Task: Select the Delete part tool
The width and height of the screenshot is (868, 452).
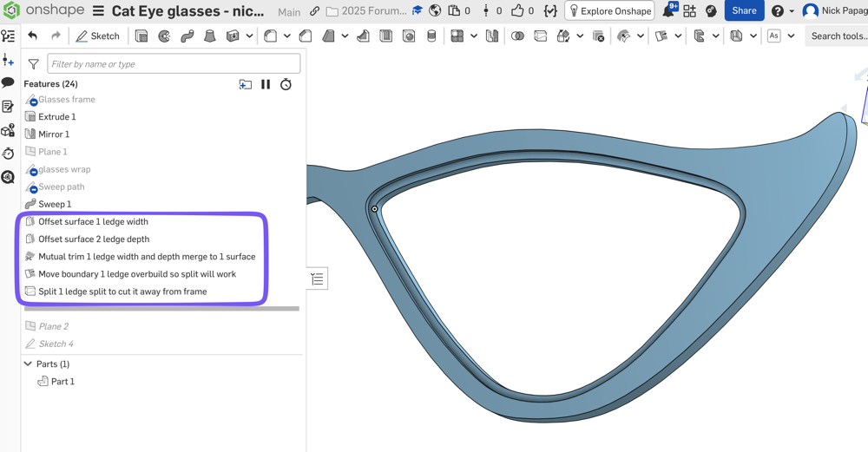Action: point(598,36)
